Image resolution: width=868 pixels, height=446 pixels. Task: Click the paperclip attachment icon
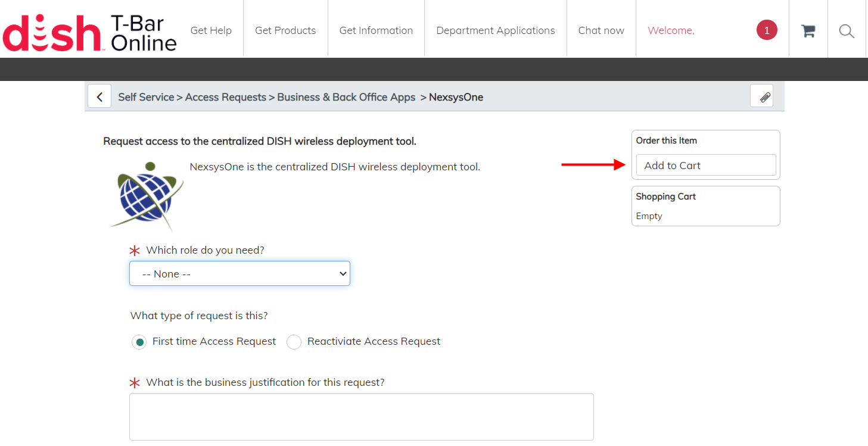[761, 96]
